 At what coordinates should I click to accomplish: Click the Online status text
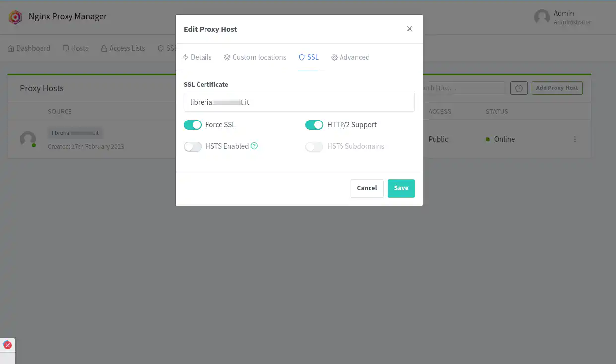tap(504, 139)
